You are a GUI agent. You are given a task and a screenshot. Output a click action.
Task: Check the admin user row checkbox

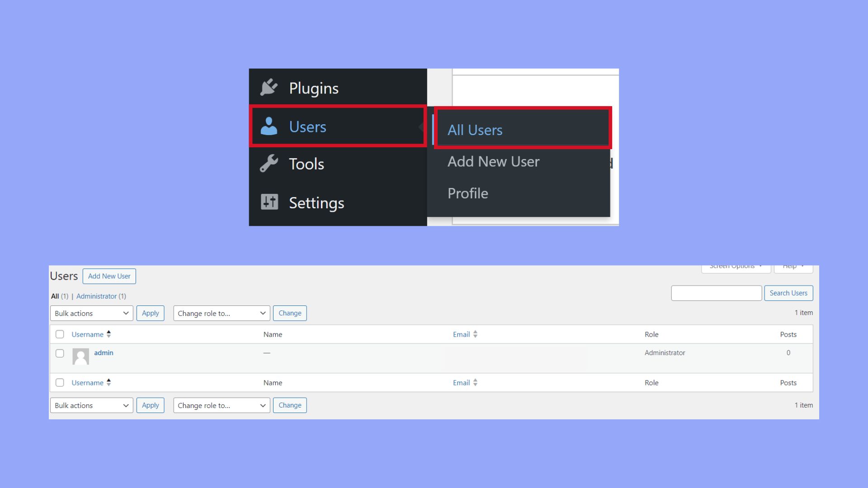[60, 353]
